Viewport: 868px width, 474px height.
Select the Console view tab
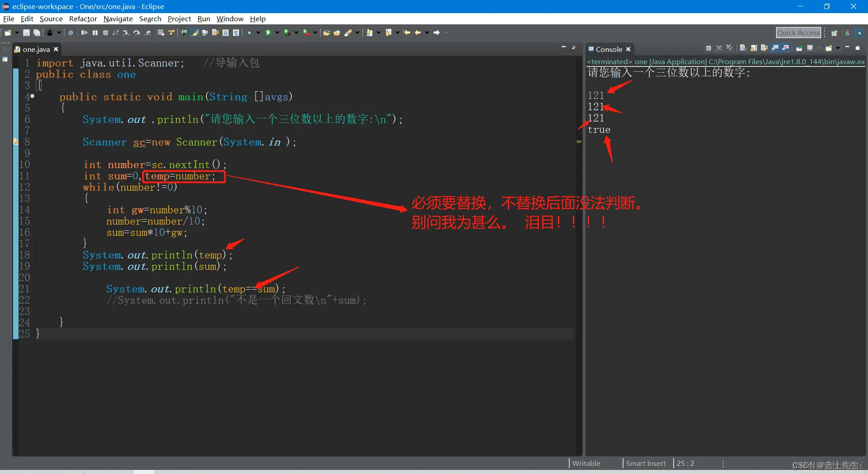609,49
